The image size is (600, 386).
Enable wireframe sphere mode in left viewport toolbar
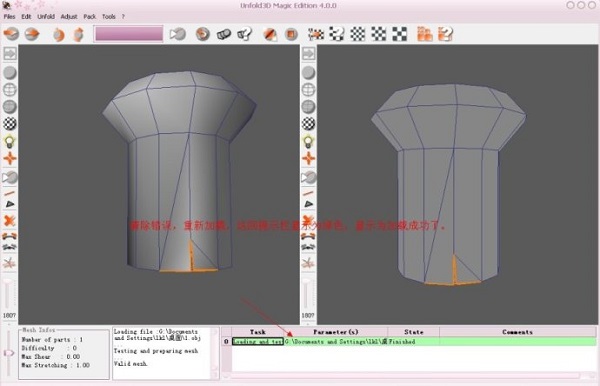(10, 90)
